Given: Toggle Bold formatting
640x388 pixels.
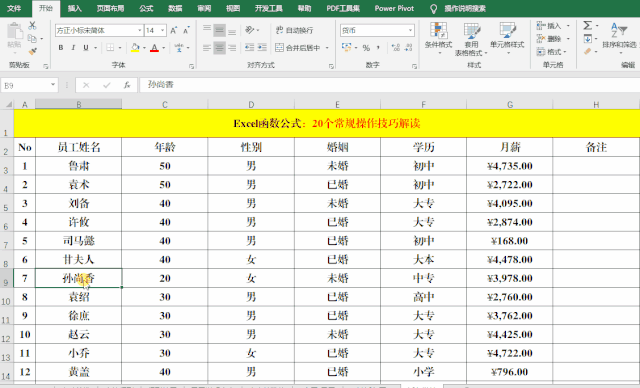Looking at the screenshot, I should [x=61, y=48].
